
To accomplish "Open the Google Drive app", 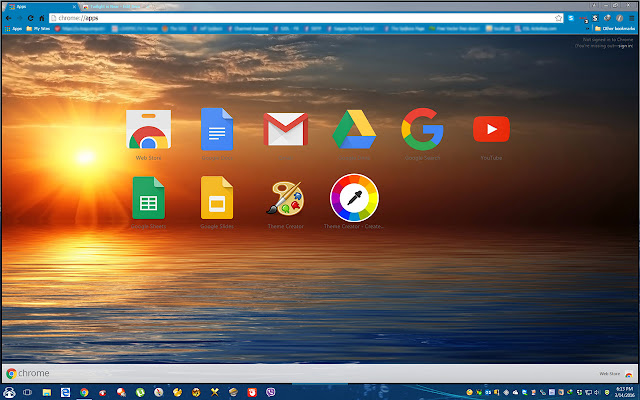I will click(354, 129).
